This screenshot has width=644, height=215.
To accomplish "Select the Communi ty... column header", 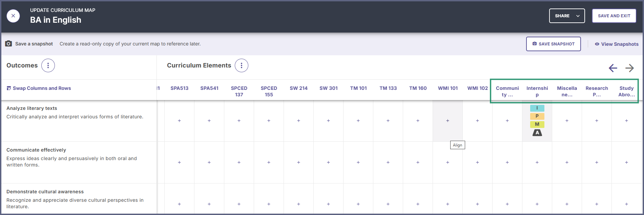I will click(507, 91).
